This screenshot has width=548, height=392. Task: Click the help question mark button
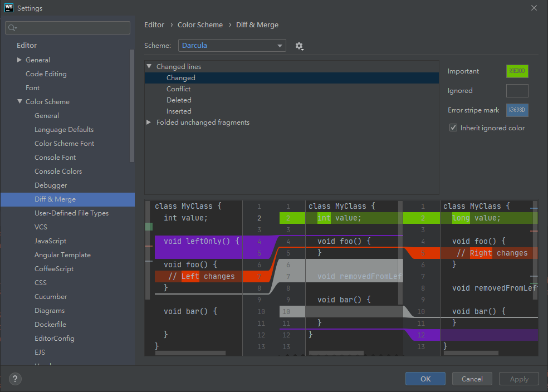[15, 379]
